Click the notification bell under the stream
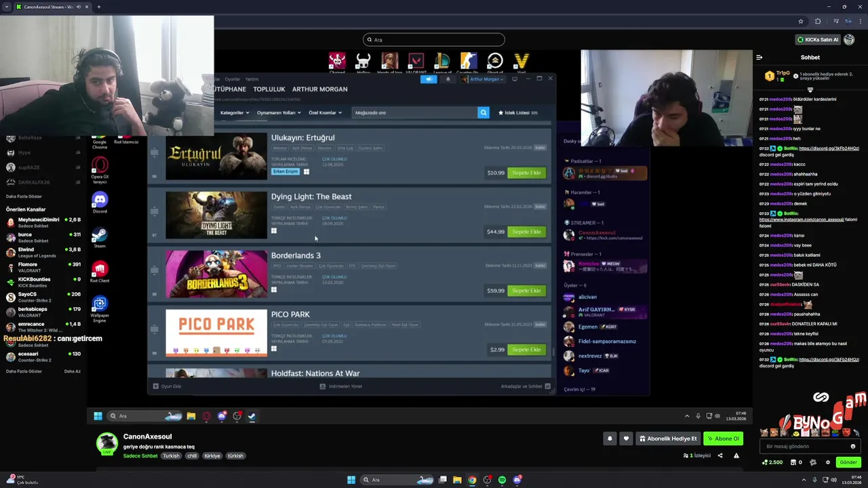Image resolution: width=868 pixels, height=488 pixels. 610,439
